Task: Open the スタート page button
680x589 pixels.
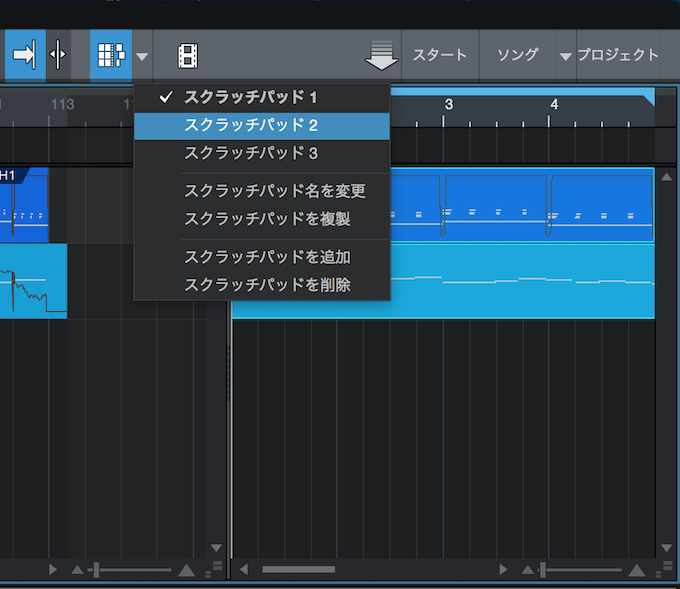Action: (440, 55)
